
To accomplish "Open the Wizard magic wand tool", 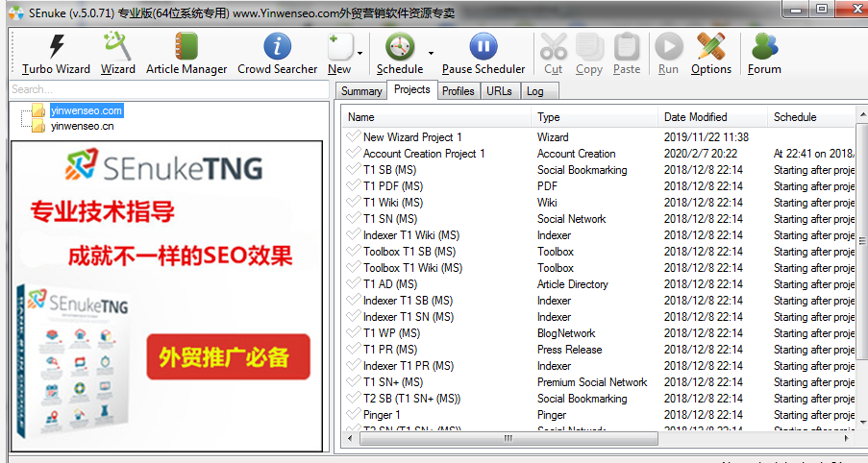I will point(117,54).
